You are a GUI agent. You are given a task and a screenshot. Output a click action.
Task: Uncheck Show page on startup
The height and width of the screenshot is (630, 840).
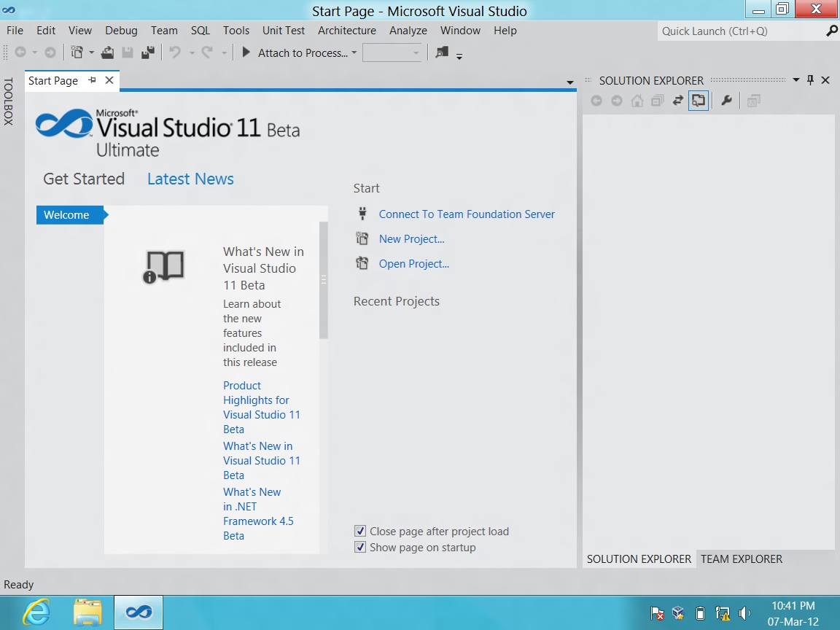[x=360, y=548]
